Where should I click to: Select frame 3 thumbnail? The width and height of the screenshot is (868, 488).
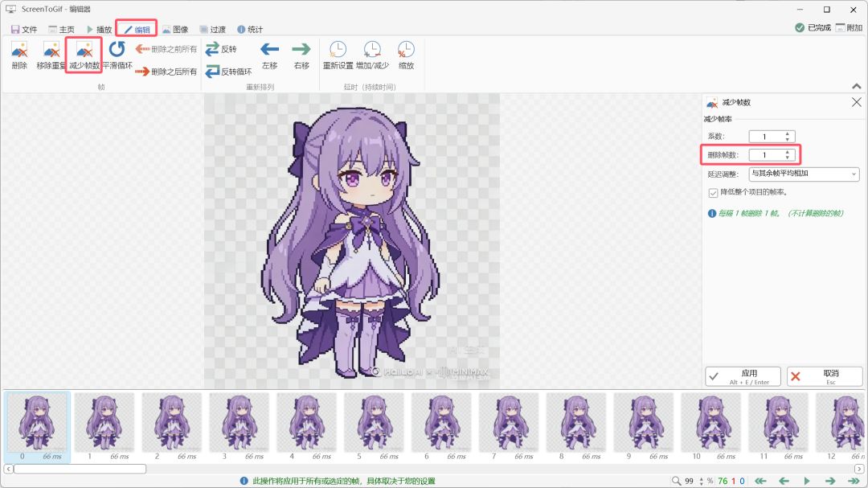240,427
